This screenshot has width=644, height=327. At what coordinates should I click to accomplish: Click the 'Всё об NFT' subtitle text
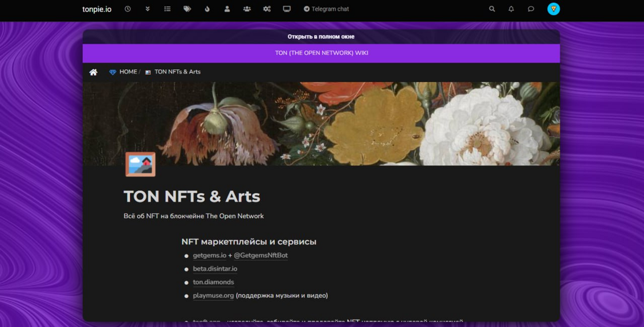(x=194, y=216)
